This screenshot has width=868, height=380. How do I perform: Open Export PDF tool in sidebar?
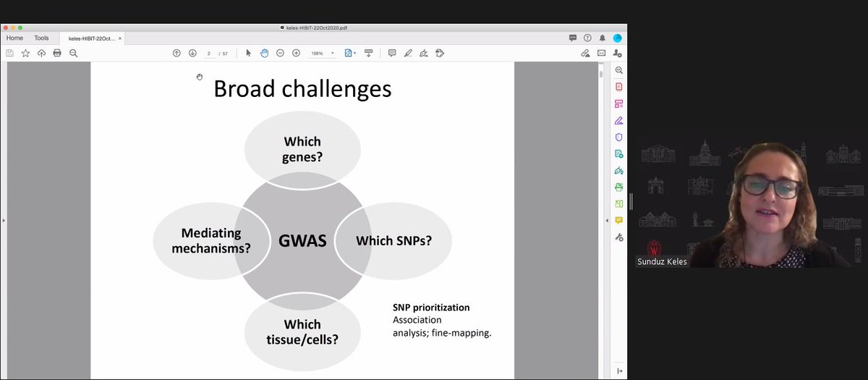pyautogui.click(x=618, y=153)
